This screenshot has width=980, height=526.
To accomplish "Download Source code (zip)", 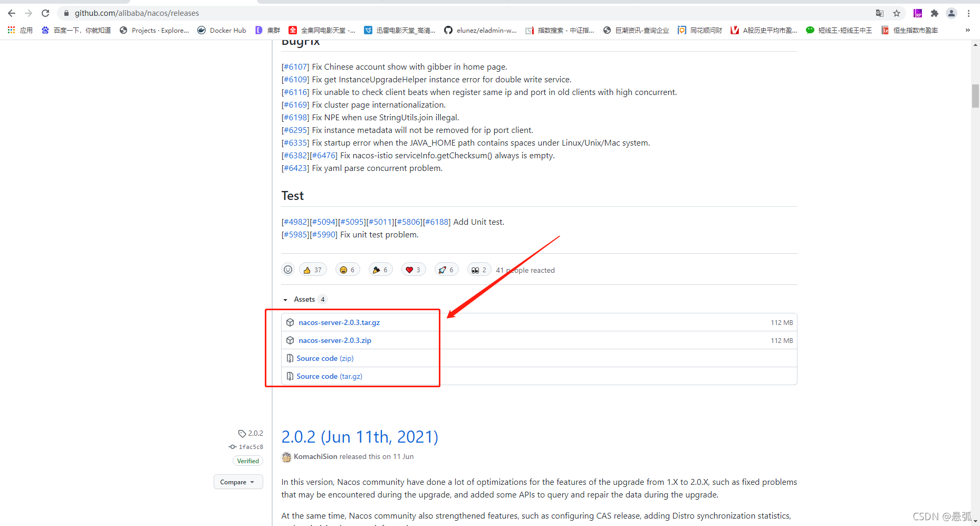I will [325, 358].
